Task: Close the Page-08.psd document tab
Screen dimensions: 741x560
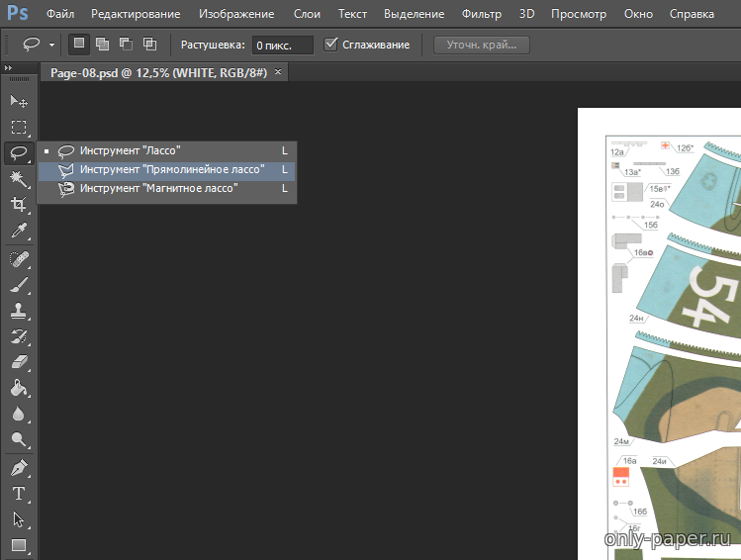Action: [278, 72]
